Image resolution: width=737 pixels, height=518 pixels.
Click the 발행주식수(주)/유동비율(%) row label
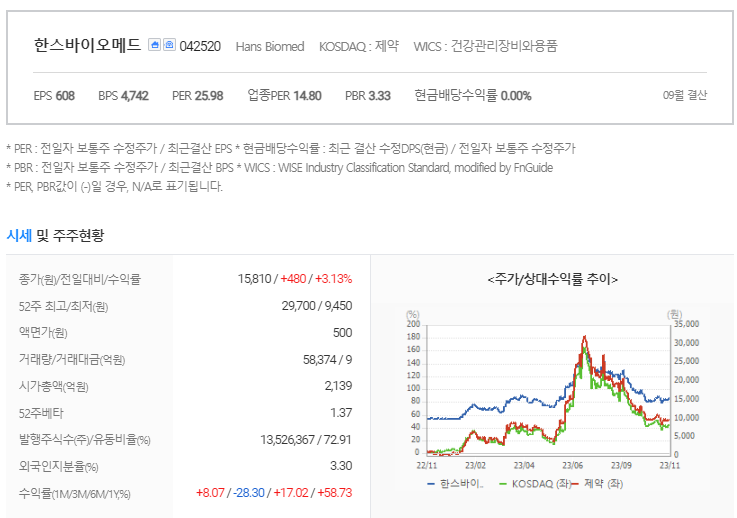(85, 440)
